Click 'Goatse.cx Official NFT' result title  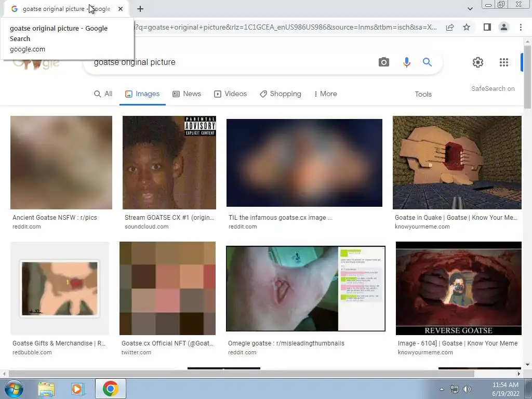pyautogui.click(x=168, y=343)
